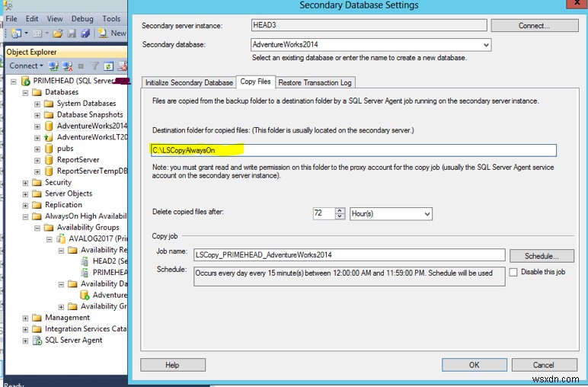This screenshot has width=588, height=387.
Task: Select the Server Objects tree item
Action: (x=69, y=193)
